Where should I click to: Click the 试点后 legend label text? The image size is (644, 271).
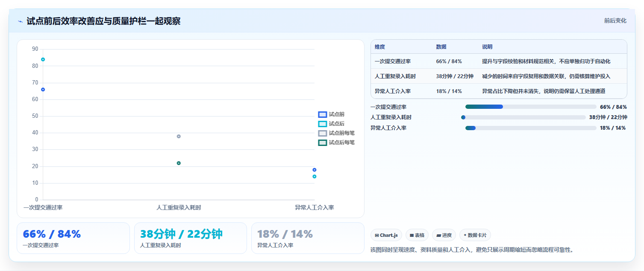click(337, 124)
